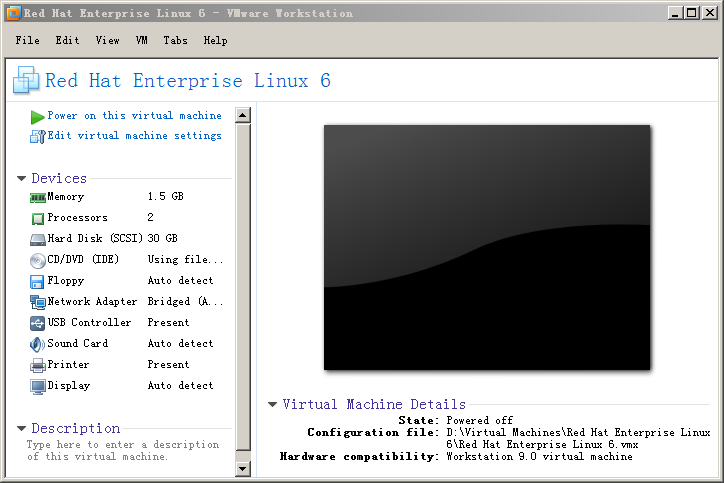Open the Help menu

point(216,40)
